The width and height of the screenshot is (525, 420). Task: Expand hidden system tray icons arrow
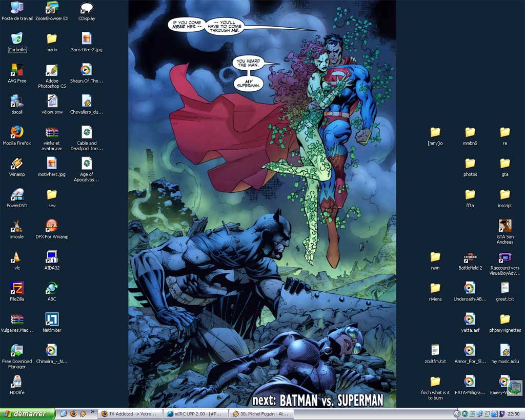[x=456, y=414]
